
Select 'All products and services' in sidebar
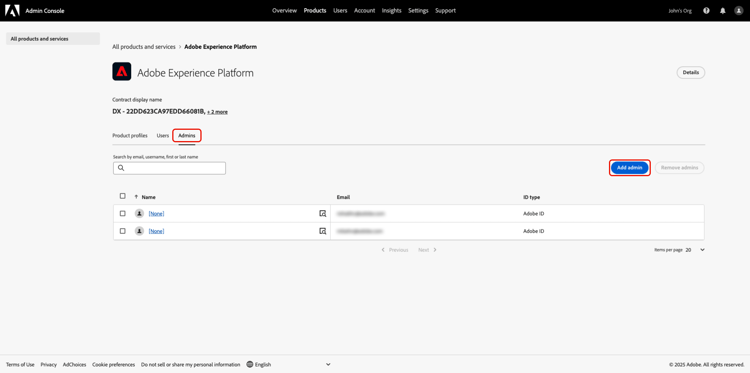click(53, 39)
